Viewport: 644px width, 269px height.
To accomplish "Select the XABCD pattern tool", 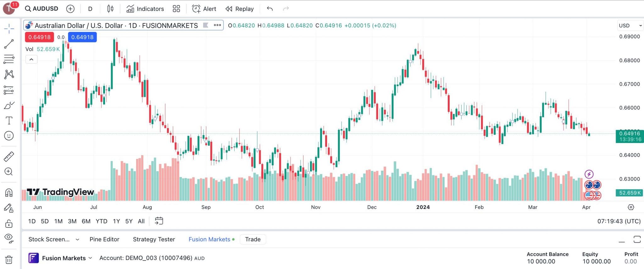I will (9, 74).
